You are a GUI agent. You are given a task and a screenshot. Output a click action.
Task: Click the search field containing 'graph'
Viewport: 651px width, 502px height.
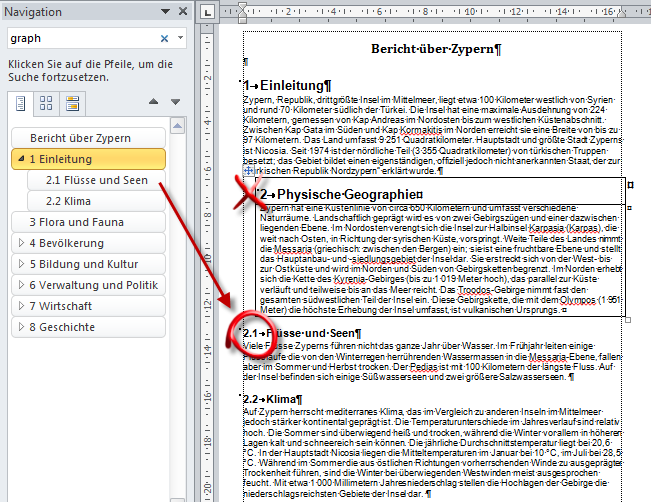(80, 39)
